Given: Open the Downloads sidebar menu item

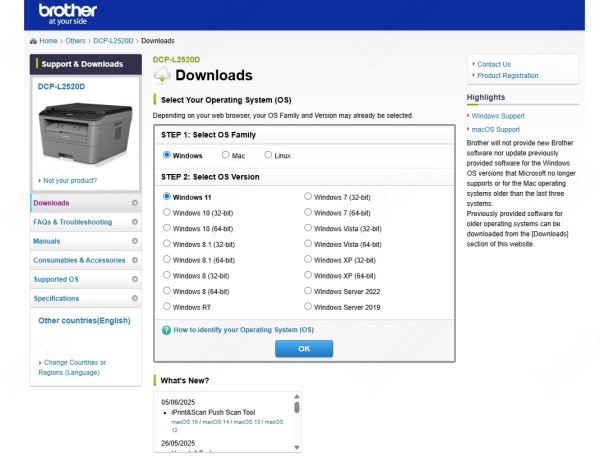Looking at the screenshot, I should [x=86, y=203].
